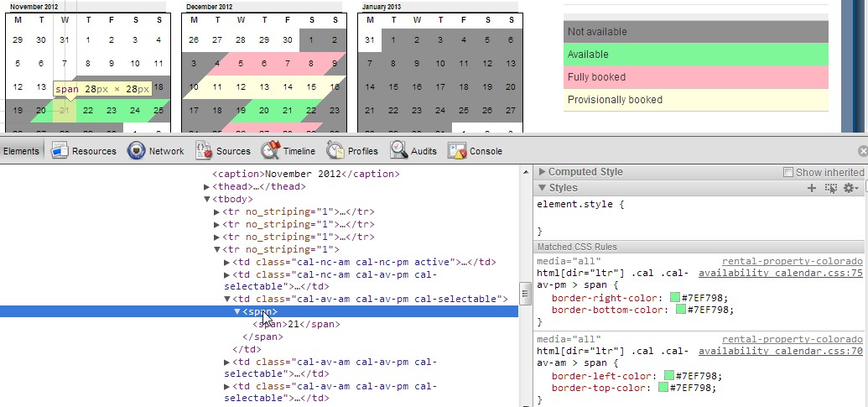The width and height of the screenshot is (868, 407).
Task: Expand the Computed Style section
Action: (543, 172)
